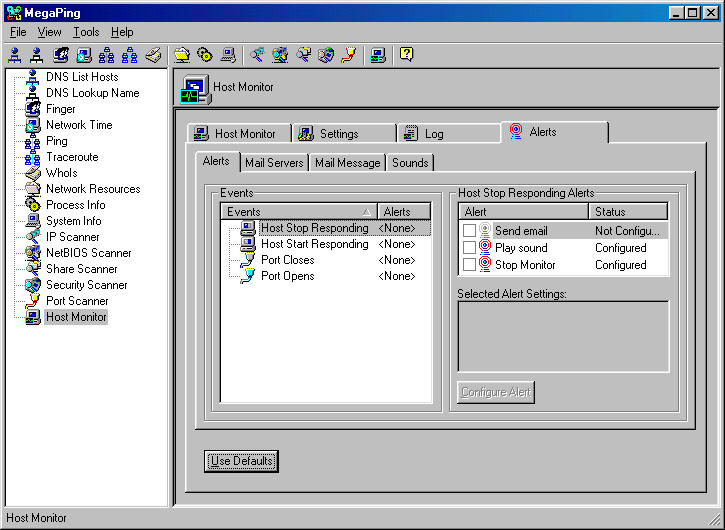The image size is (725, 530).
Task: Click the Alert column header
Action: pos(523,211)
